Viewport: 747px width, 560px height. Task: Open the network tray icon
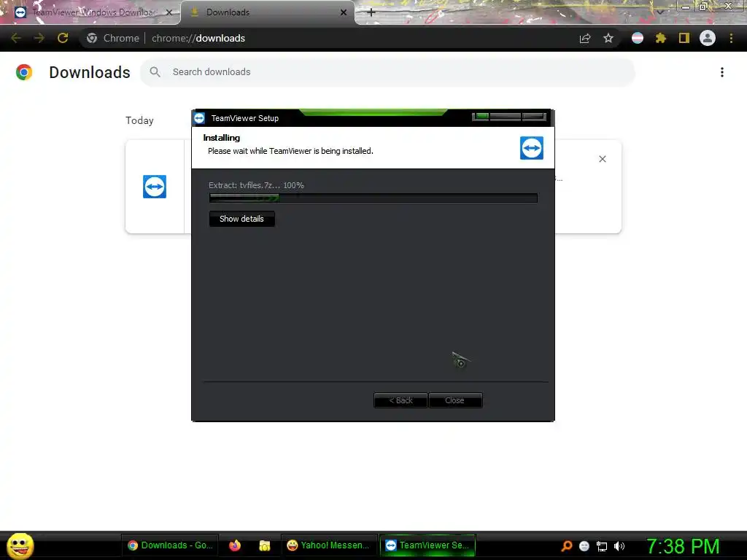pos(602,546)
